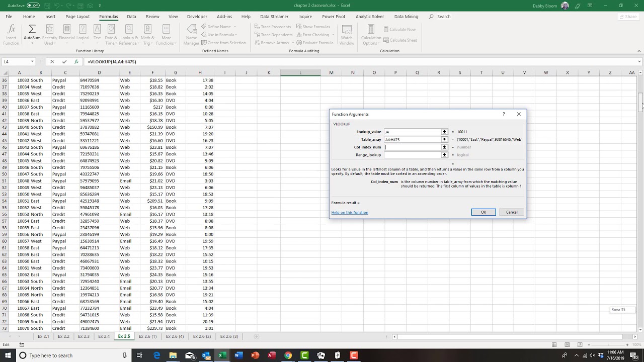Click the Range_lookup input field
This screenshot has width=644, height=362.
(413, 155)
